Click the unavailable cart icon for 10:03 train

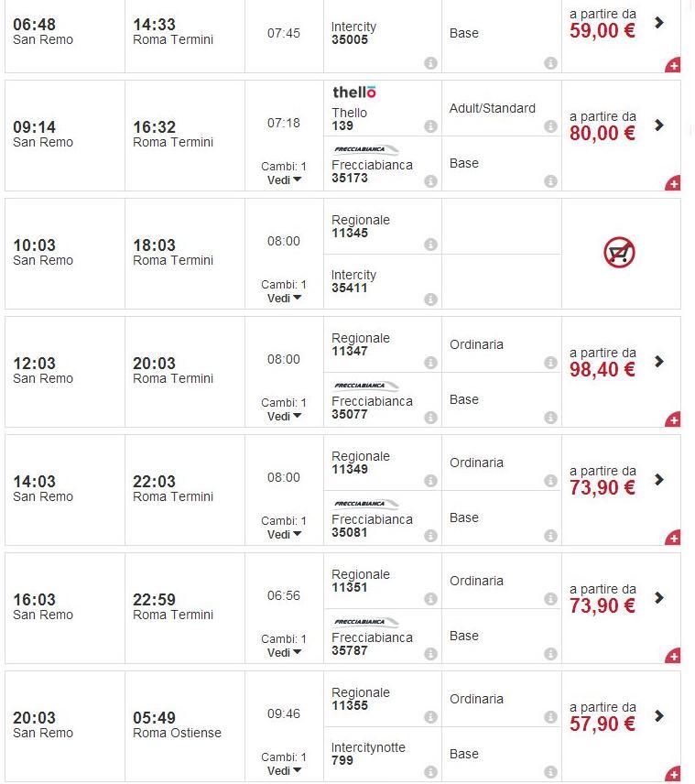pyautogui.click(x=620, y=253)
